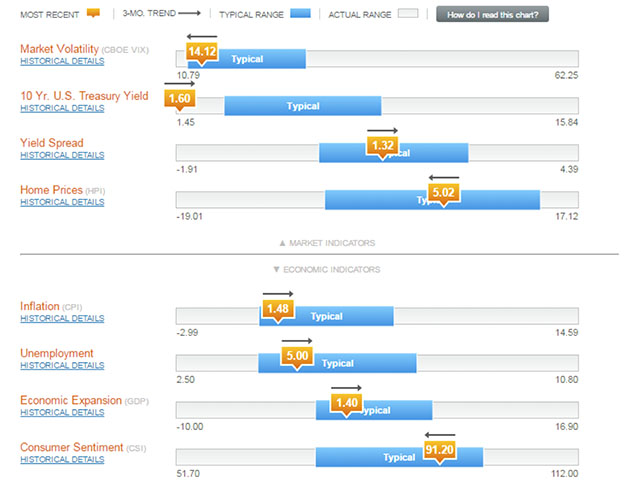Viewport: 630px width, 491px height.
Task: Expand the Economic Indicators section
Action: tap(326, 269)
